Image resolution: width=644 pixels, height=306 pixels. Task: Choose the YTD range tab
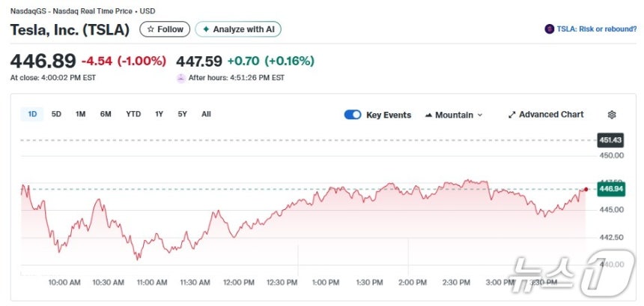pos(133,114)
